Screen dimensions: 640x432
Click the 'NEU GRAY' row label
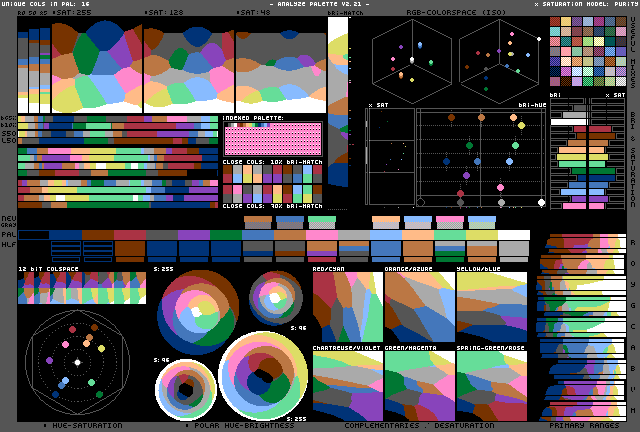(x=9, y=222)
